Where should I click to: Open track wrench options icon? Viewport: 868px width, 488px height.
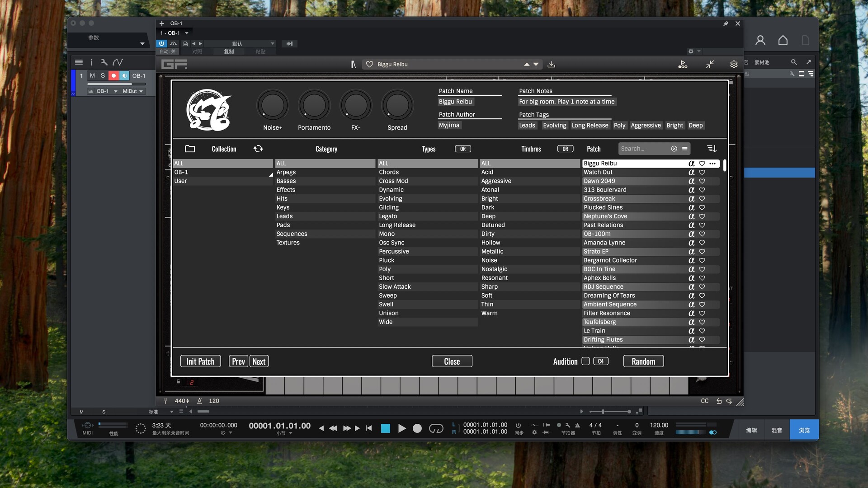click(104, 62)
